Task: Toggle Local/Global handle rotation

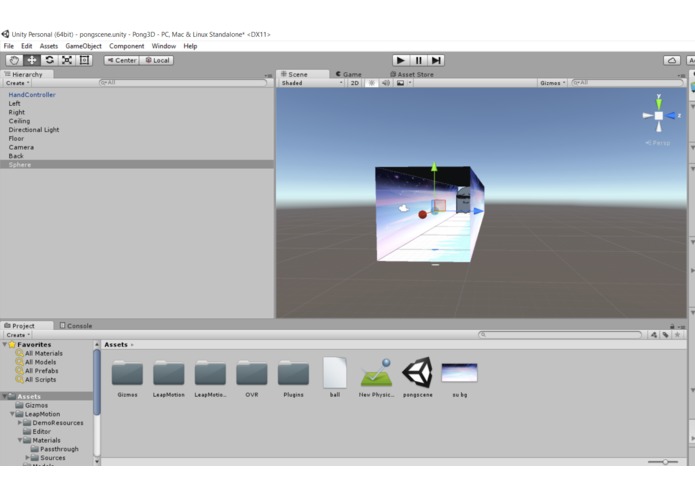Action: point(157,60)
